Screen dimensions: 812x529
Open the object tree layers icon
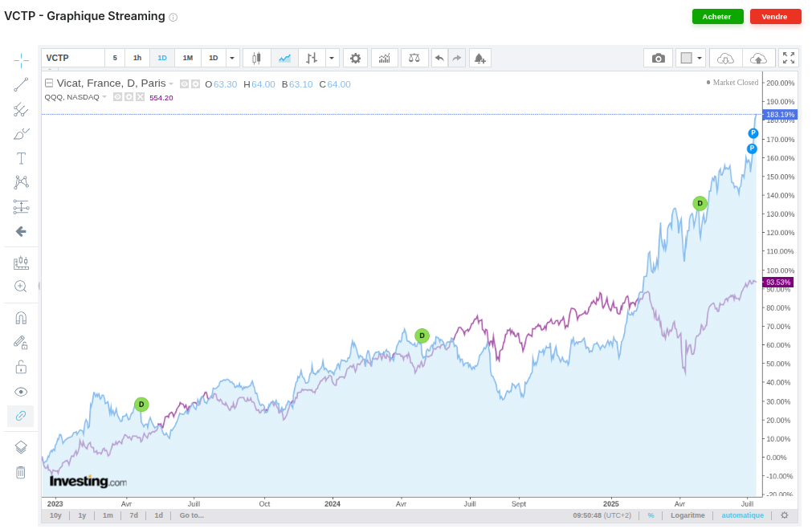(x=21, y=447)
